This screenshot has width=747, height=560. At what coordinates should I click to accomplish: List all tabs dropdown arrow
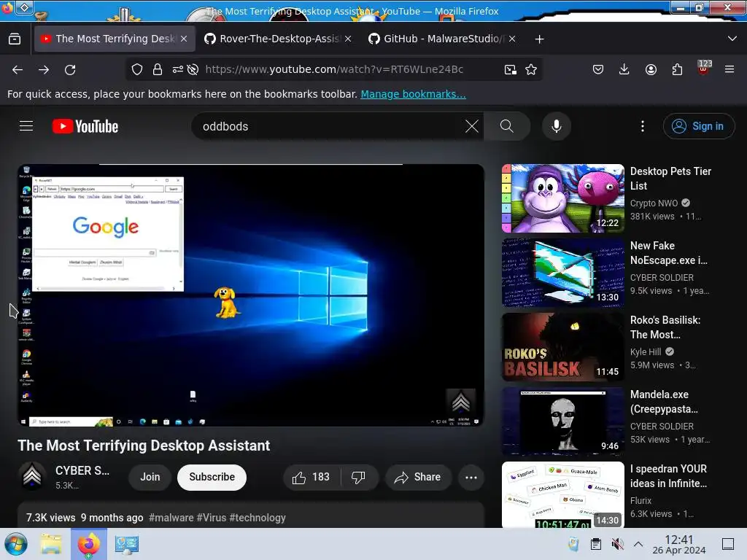732,39
